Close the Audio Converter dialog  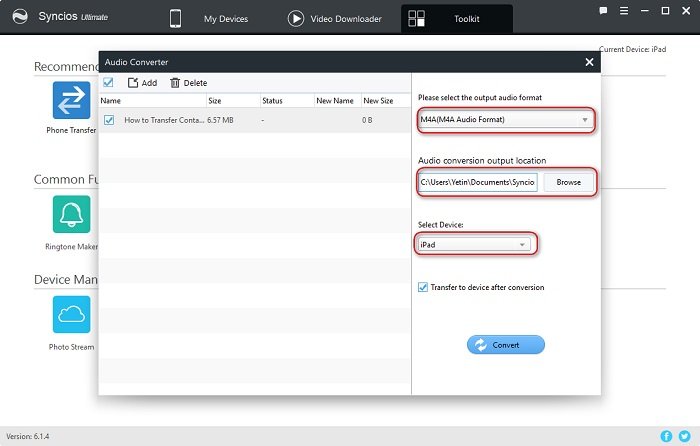(x=589, y=62)
